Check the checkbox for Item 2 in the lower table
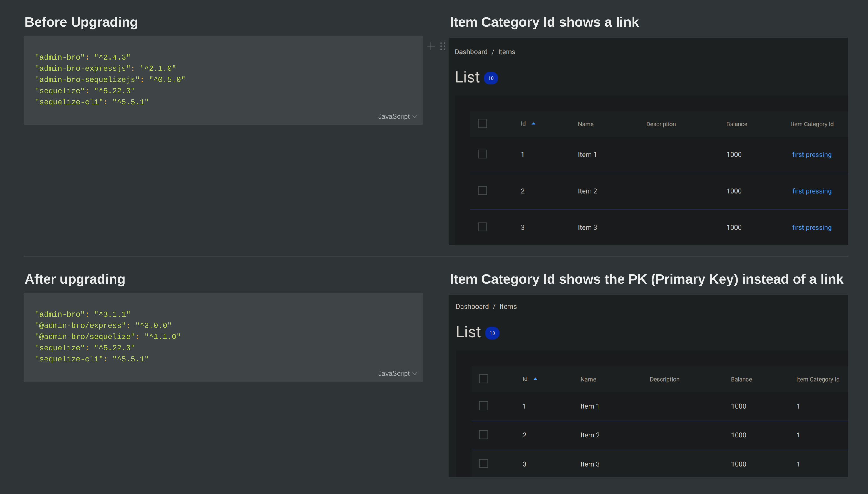 [x=484, y=435]
